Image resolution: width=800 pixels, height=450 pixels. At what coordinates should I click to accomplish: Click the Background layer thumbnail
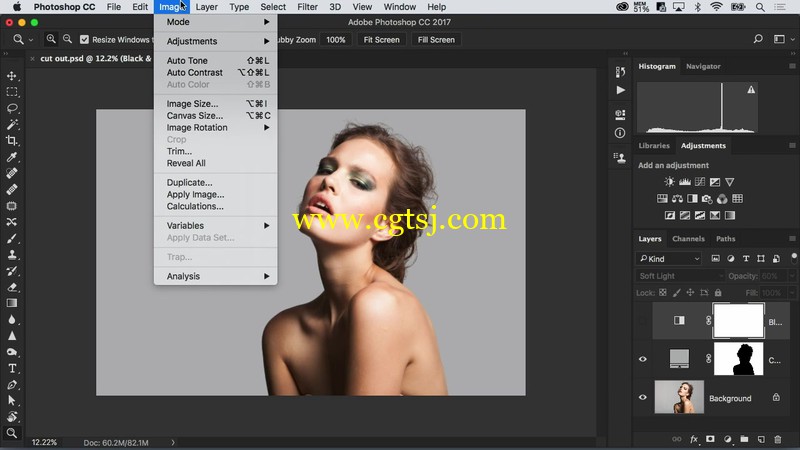point(679,397)
